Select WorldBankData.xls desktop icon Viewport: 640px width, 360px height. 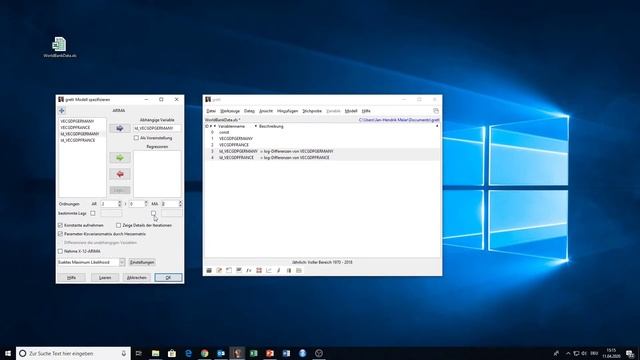[60, 47]
